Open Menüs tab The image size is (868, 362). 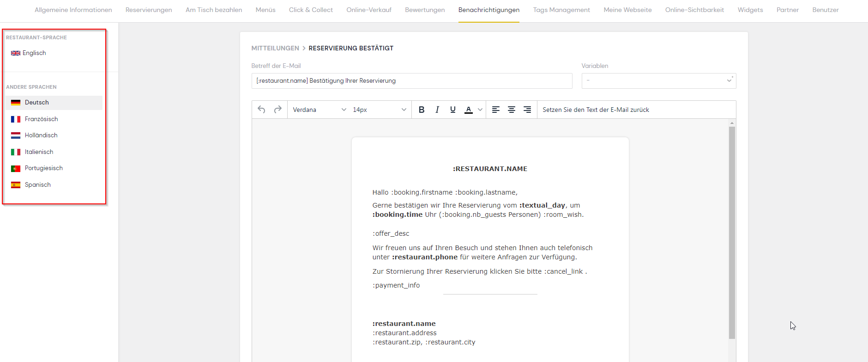(265, 10)
